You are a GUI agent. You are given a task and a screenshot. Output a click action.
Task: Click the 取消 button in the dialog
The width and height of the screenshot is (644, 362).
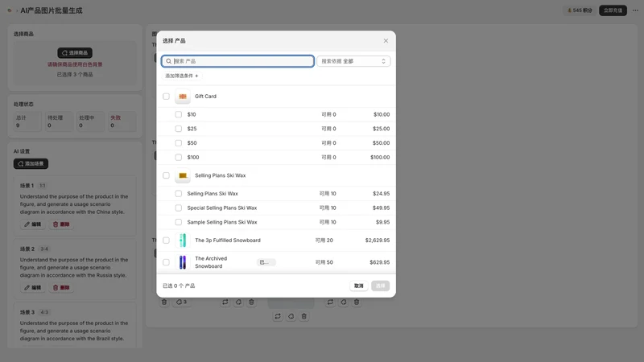coord(358,286)
